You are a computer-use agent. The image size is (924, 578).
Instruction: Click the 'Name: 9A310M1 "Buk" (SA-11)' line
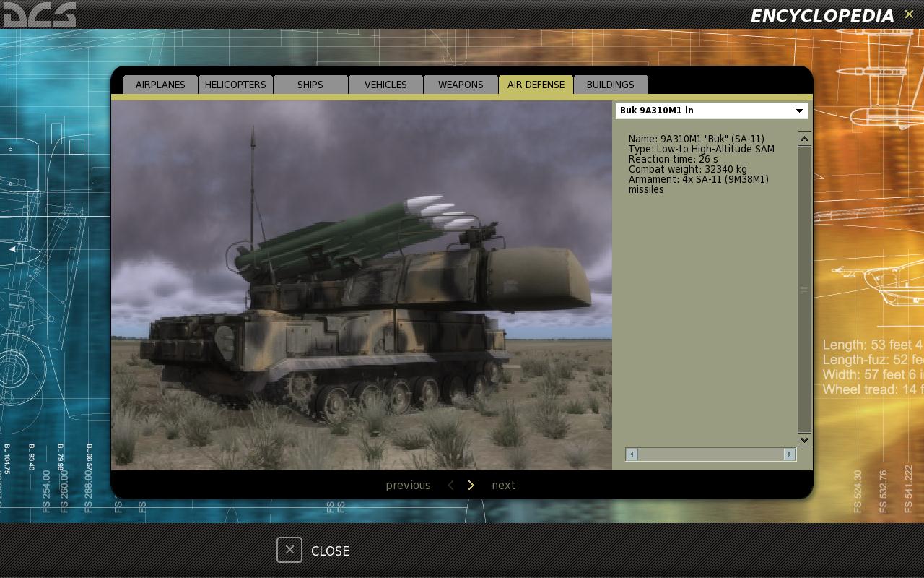pos(696,139)
